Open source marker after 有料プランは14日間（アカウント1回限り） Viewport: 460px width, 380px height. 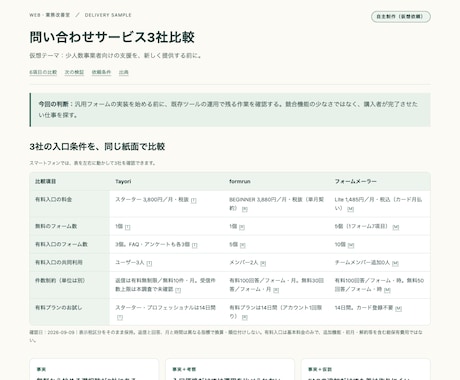pyautogui.click(x=245, y=317)
